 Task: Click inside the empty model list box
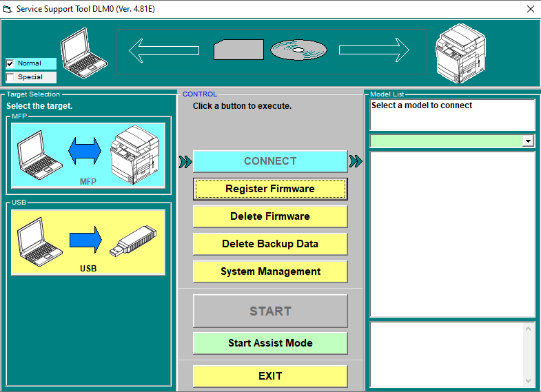pyautogui.click(x=452, y=234)
